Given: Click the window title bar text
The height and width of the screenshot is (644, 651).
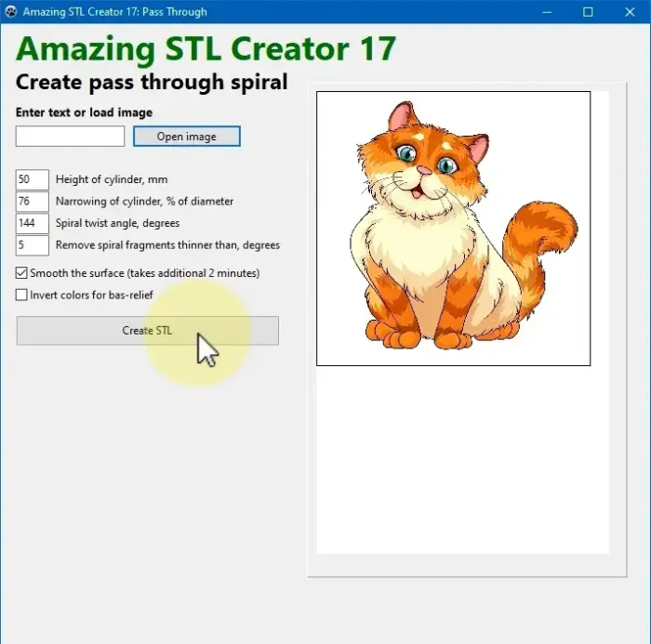Looking at the screenshot, I should click(x=114, y=12).
